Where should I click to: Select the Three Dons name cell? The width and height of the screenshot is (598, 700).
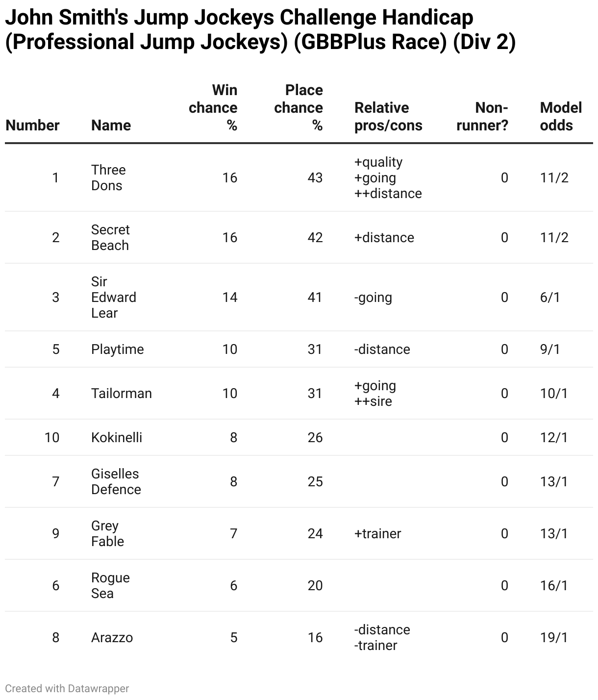click(108, 177)
